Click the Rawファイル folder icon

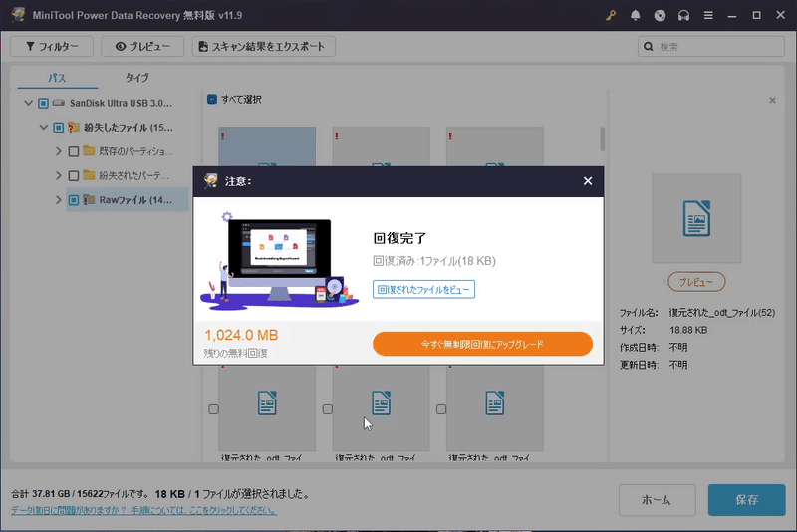click(x=89, y=199)
